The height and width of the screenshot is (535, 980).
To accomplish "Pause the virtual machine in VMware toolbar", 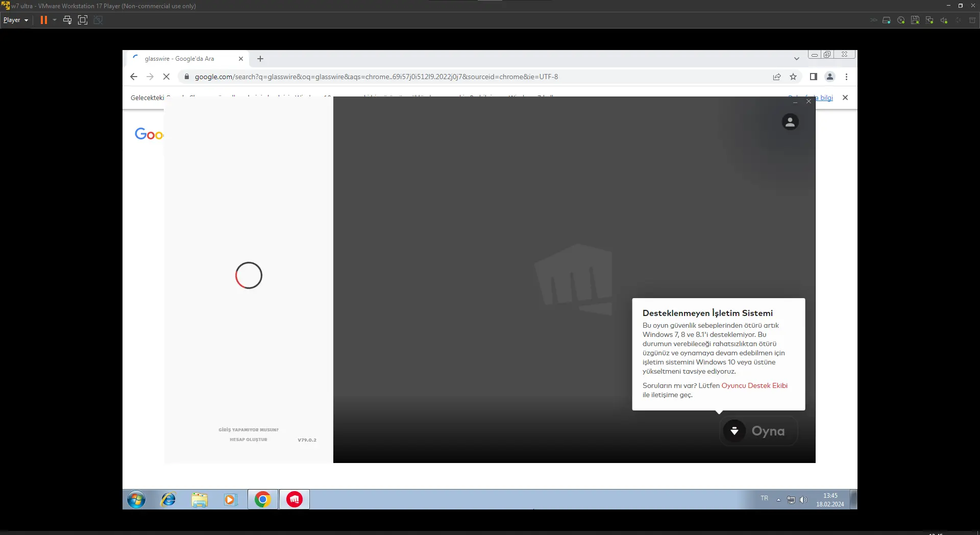I will (44, 20).
